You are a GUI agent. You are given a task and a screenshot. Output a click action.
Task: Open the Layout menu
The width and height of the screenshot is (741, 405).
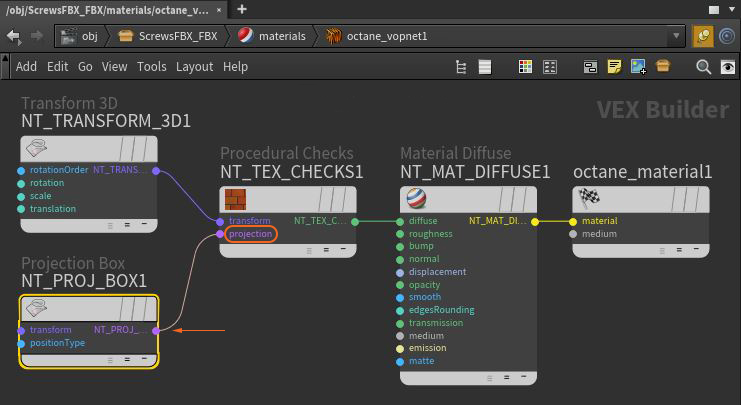[194, 67]
